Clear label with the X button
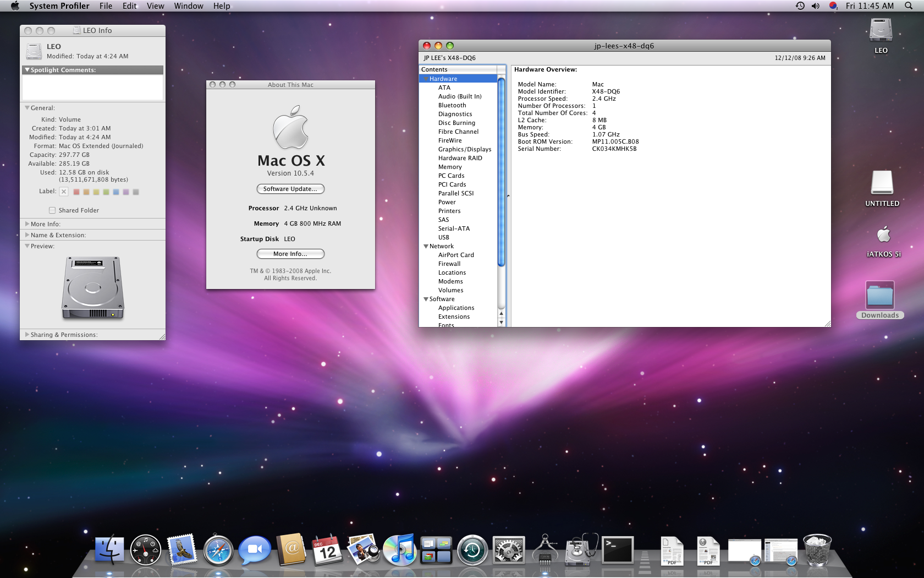The image size is (924, 578). click(64, 192)
